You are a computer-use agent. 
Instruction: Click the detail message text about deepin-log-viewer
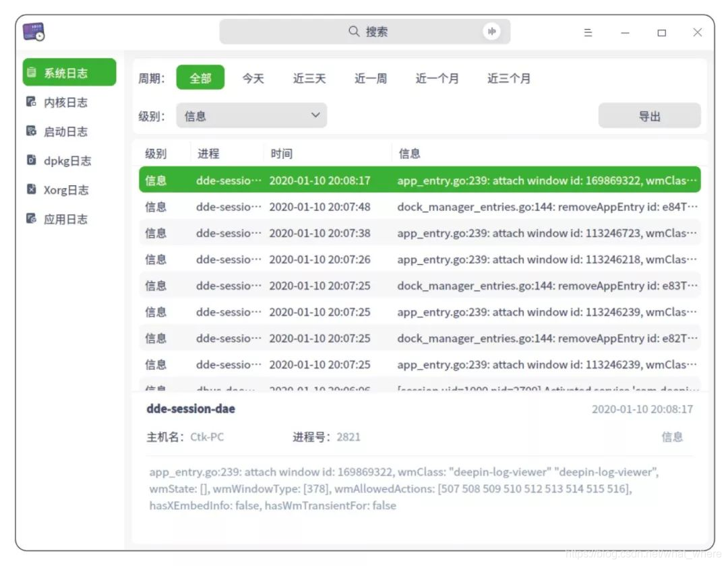(x=404, y=489)
